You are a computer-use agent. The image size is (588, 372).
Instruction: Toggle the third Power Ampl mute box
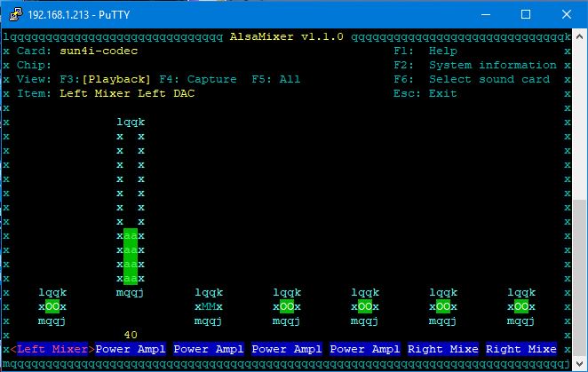click(287, 306)
